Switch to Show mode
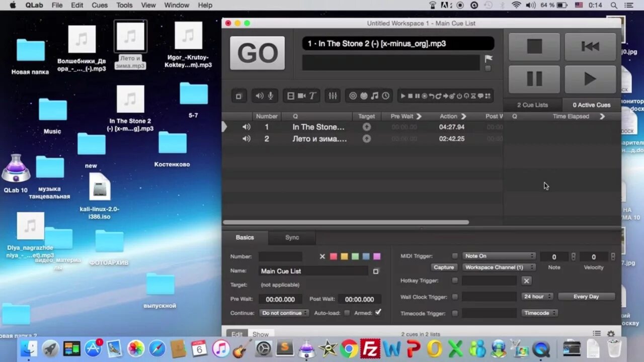 click(x=261, y=334)
